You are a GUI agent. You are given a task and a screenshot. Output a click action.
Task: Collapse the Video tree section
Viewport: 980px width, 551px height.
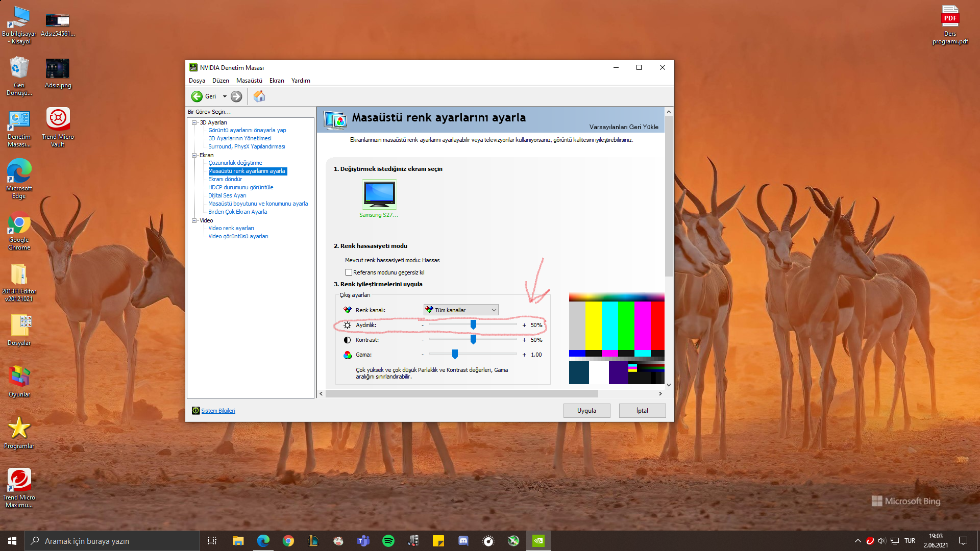[x=194, y=220]
